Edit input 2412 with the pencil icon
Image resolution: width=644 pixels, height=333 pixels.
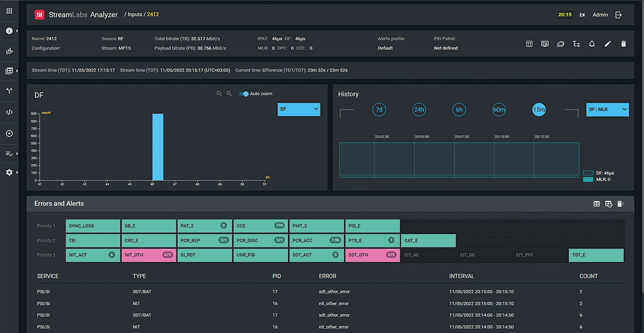[x=608, y=44]
